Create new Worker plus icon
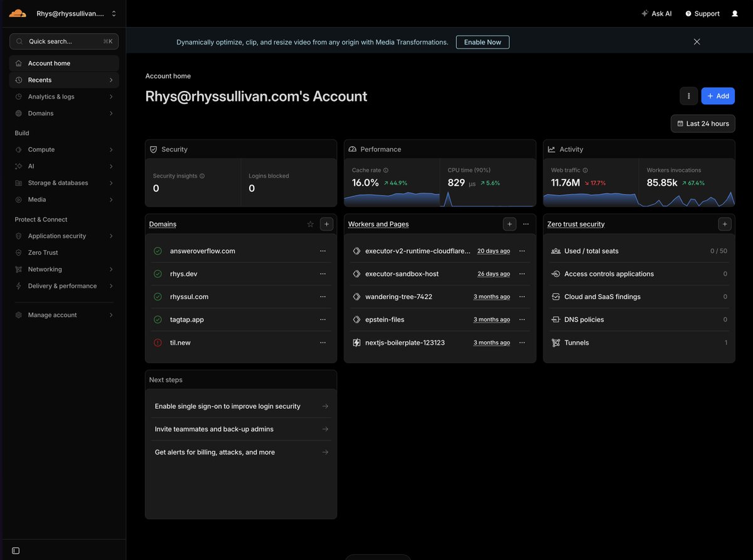The height and width of the screenshot is (560, 753). 510,224
